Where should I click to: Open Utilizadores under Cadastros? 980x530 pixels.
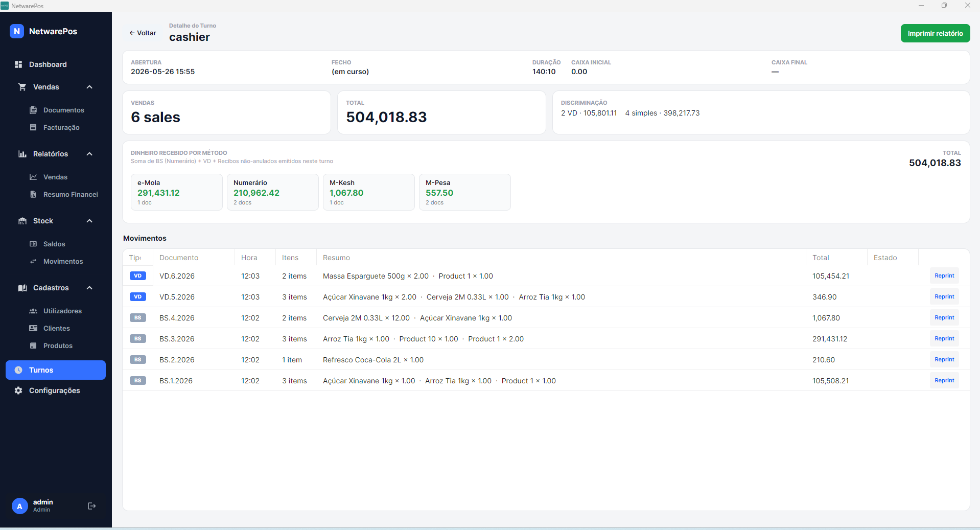point(62,311)
